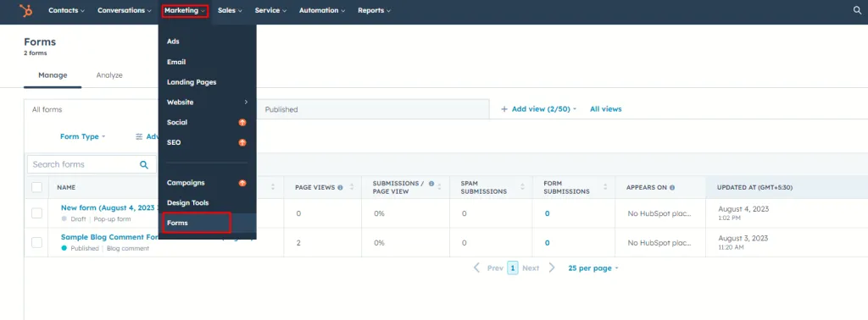Click the Campaigns upgrade arrow badge

(242, 183)
